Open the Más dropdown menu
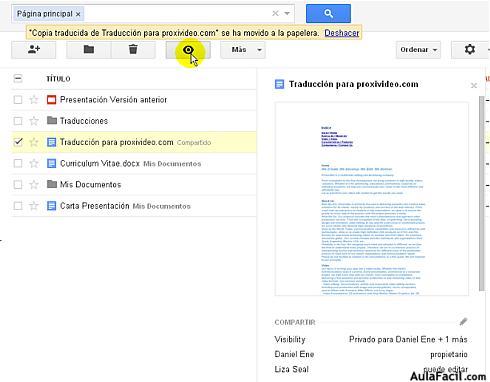This screenshot has width=490, height=382. pyautogui.click(x=243, y=50)
